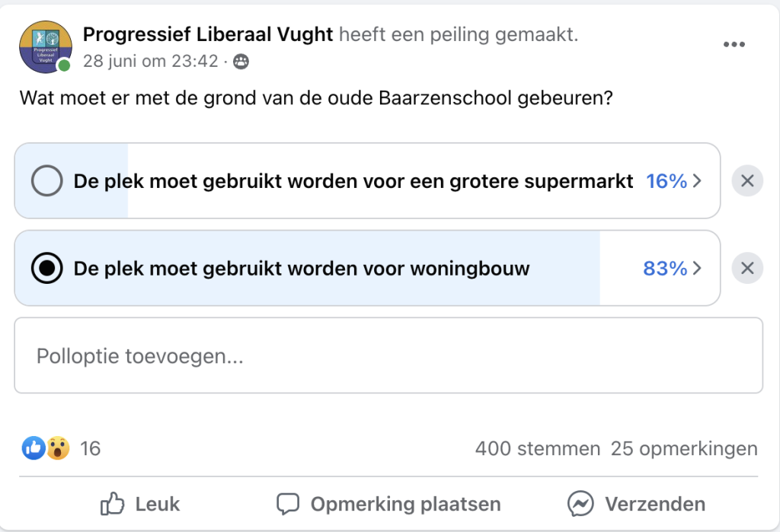Open the 25 opmerkingen comments link
780x532 pixels.
coord(684,448)
